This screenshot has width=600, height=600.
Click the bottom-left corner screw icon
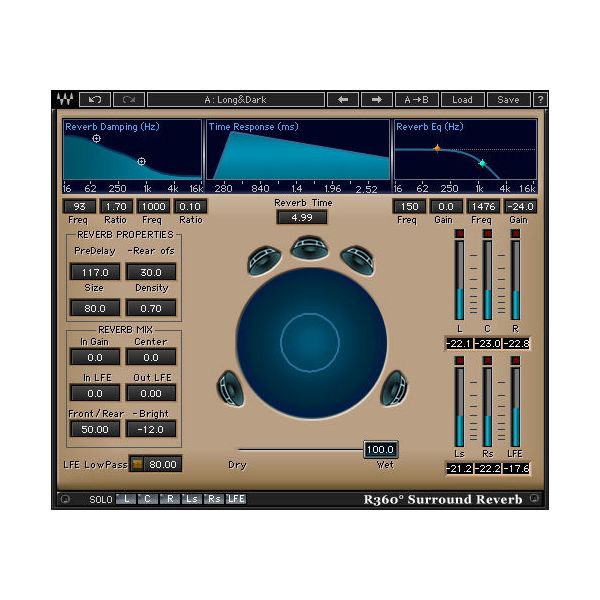tap(65, 499)
